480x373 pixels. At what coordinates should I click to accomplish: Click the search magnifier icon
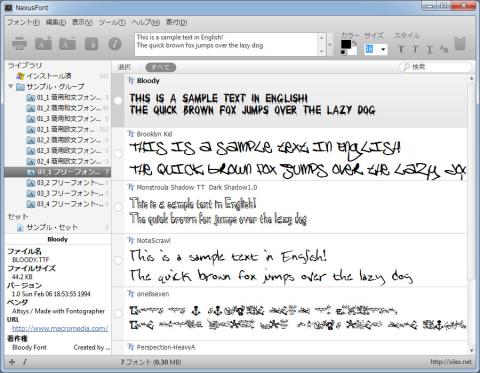click(406, 67)
